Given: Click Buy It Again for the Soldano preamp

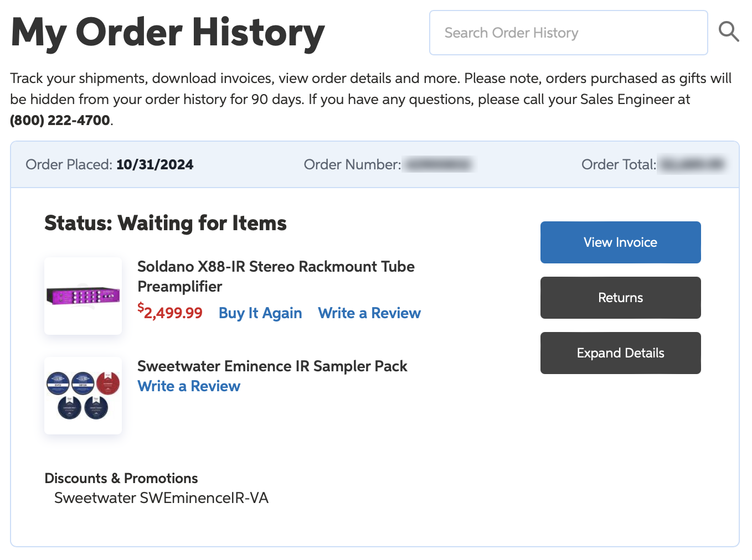Looking at the screenshot, I should [x=260, y=313].
